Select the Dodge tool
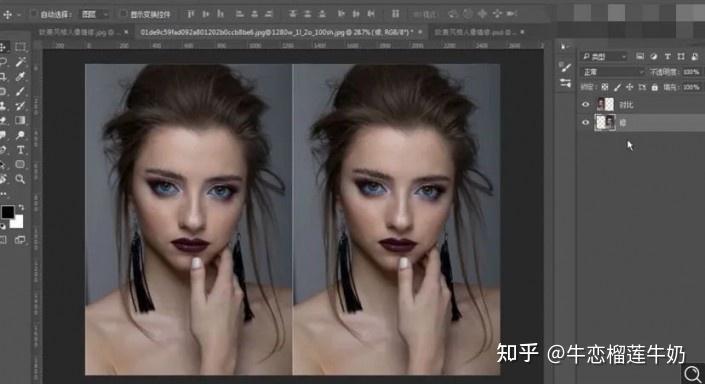Viewport: 705px width, 384px height. click(20, 135)
